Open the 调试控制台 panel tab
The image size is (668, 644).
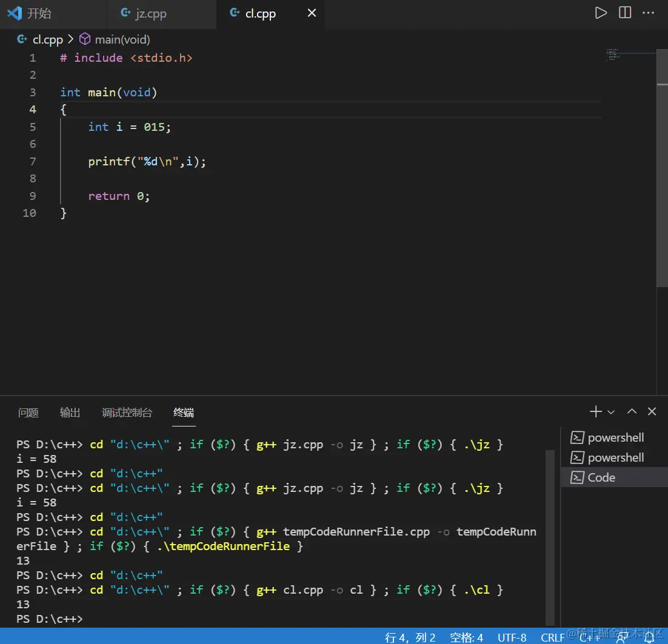[x=127, y=413]
